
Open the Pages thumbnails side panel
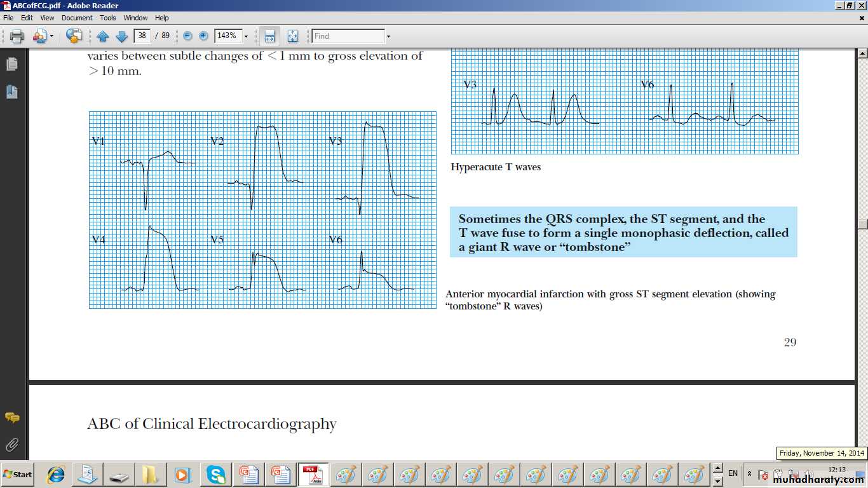pos(11,64)
